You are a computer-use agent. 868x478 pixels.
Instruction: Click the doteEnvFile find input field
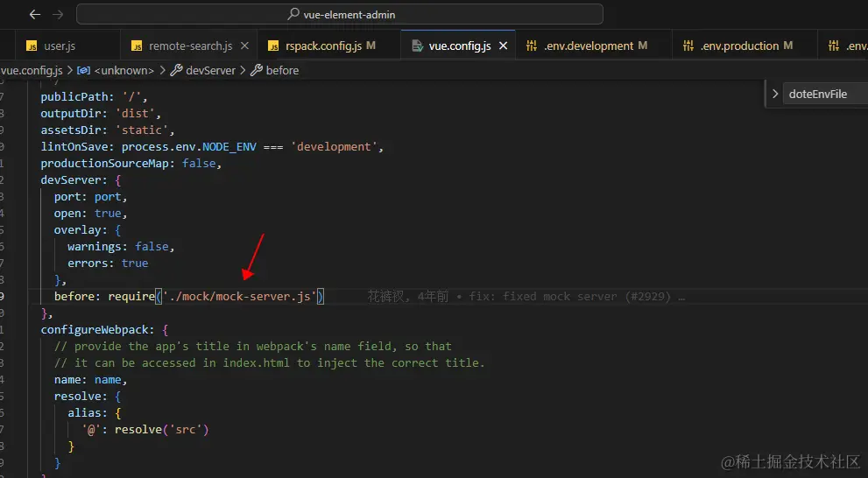tap(825, 94)
